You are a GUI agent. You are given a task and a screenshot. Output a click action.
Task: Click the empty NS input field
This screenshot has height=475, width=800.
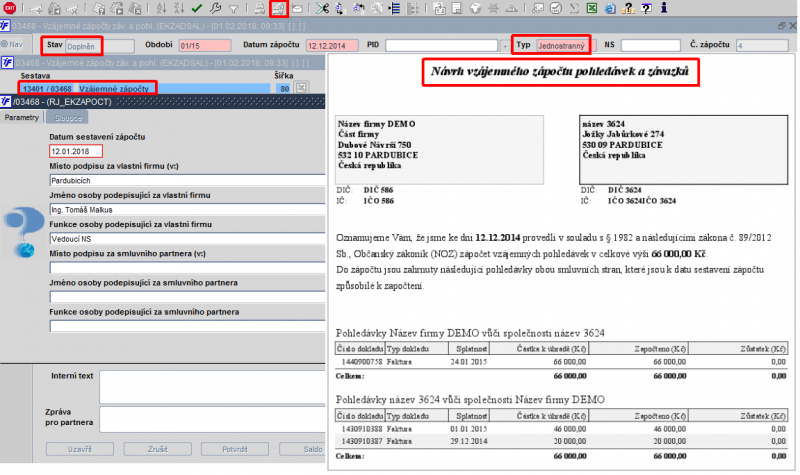pyautogui.click(x=651, y=45)
